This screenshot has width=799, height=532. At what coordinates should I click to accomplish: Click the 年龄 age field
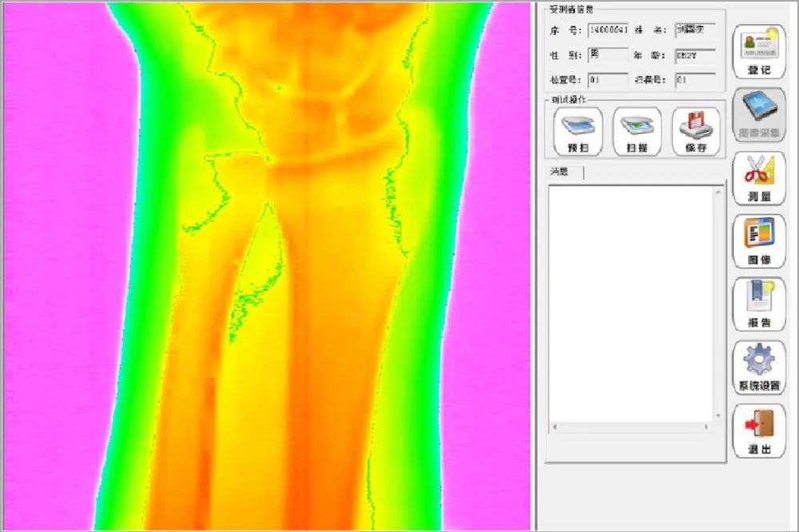[x=694, y=55]
